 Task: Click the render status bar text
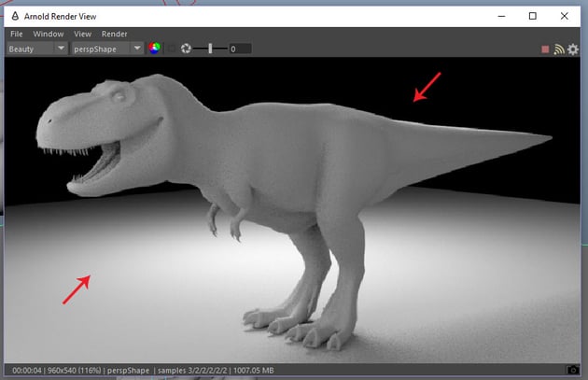click(x=140, y=370)
